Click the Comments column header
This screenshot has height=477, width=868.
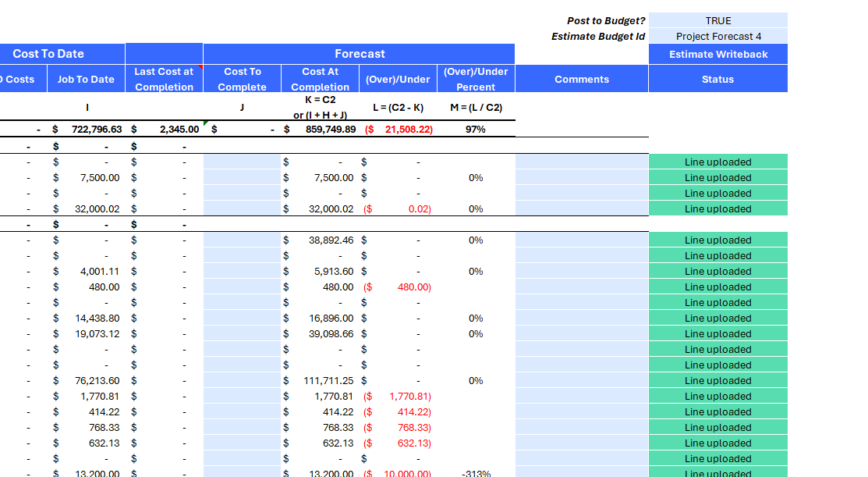click(x=582, y=79)
